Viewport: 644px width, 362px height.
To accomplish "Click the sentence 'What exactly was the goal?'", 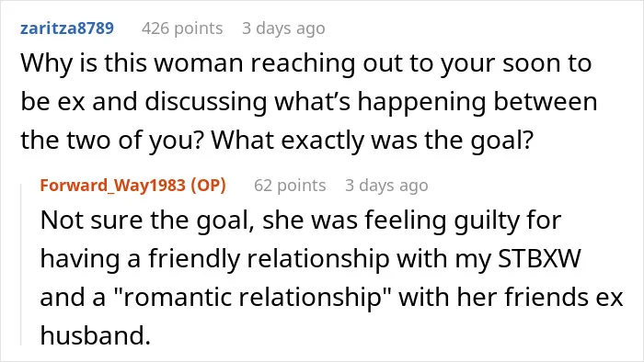I will click(x=372, y=141).
